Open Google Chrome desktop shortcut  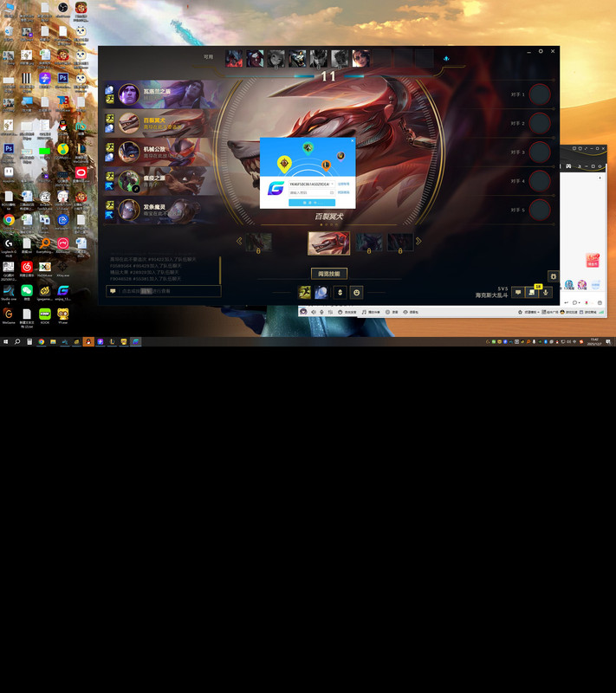pyautogui.click(x=9, y=220)
